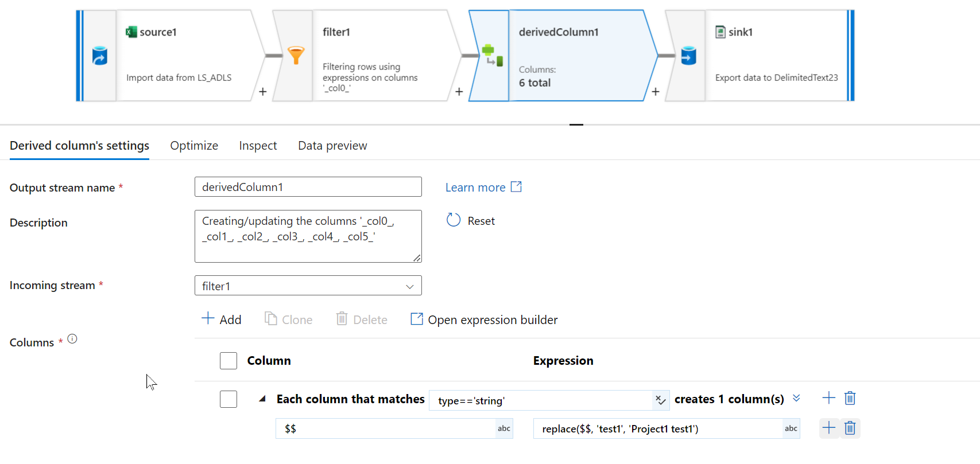Toggle the select-all columns checkbox

228,361
